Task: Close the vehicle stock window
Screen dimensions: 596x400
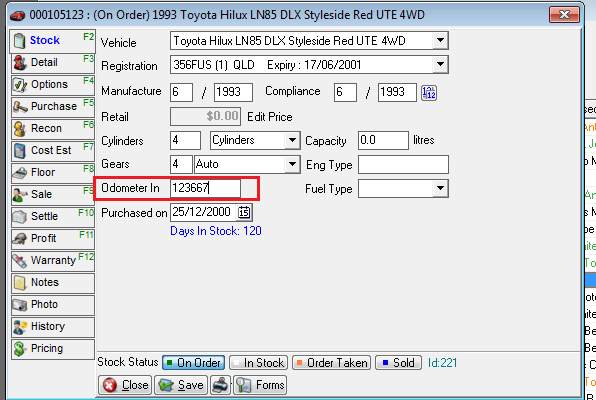Action: pos(564,15)
